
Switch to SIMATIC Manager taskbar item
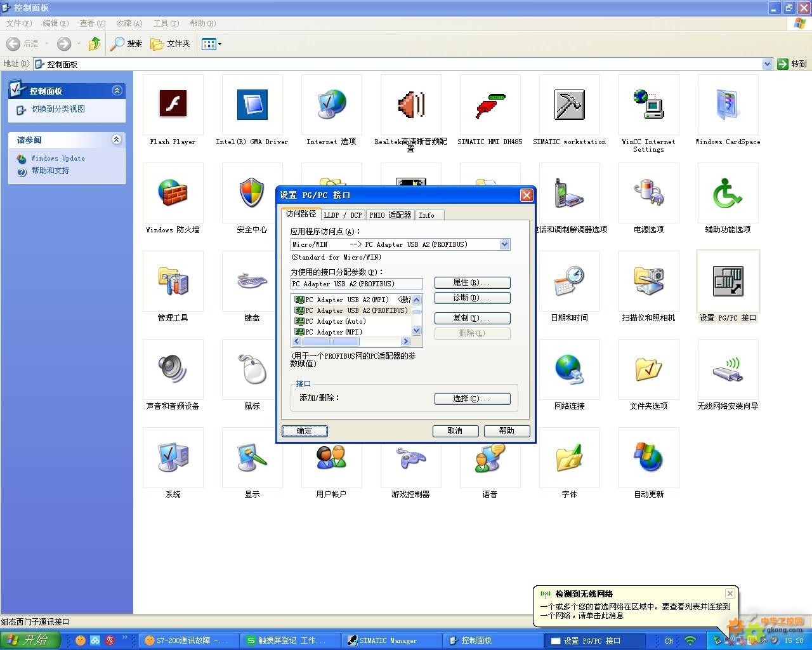pos(390,640)
